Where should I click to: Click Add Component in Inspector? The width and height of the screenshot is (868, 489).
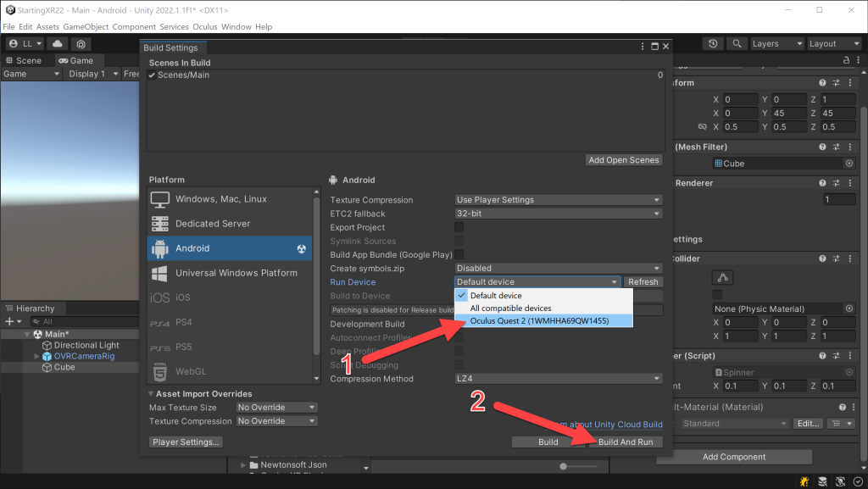(x=734, y=457)
